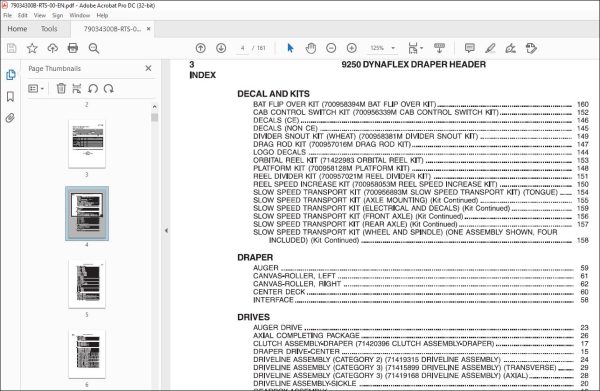Image resolution: width=600 pixels, height=391 pixels.
Task: Activate the Hand pan tool
Action: pos(311,48)
